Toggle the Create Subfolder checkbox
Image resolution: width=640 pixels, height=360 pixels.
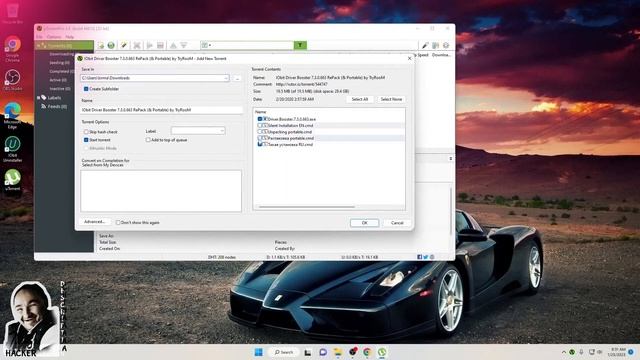[x=86, y=89]
